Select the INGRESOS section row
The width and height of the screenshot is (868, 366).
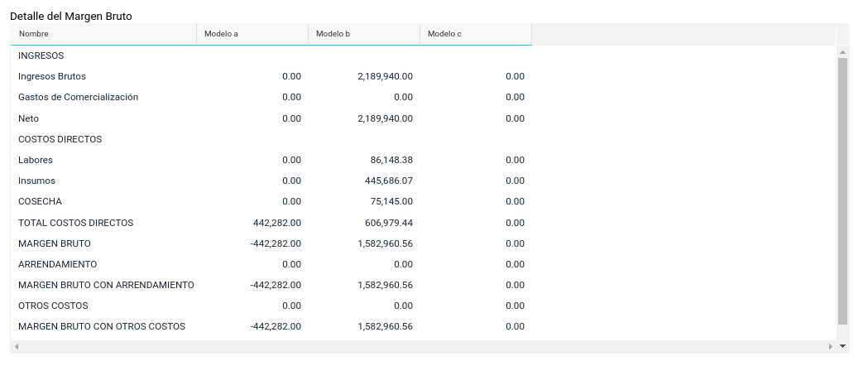(41, 55)
